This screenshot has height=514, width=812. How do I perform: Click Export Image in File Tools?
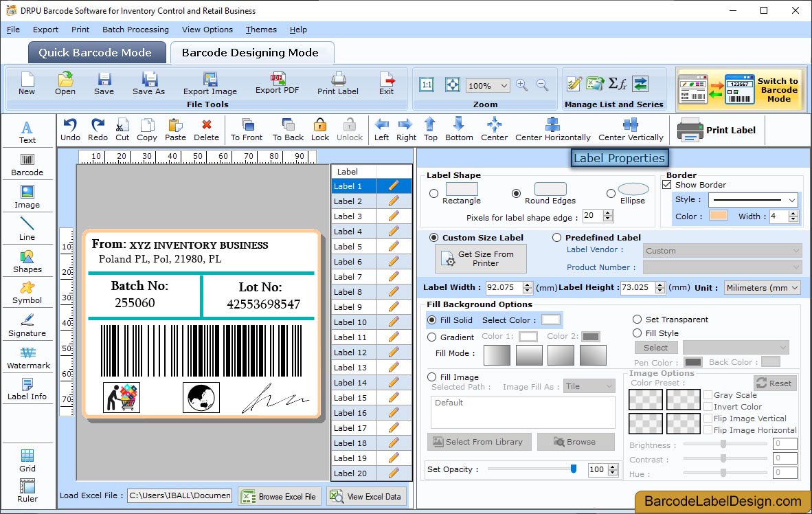coord(210,83)
